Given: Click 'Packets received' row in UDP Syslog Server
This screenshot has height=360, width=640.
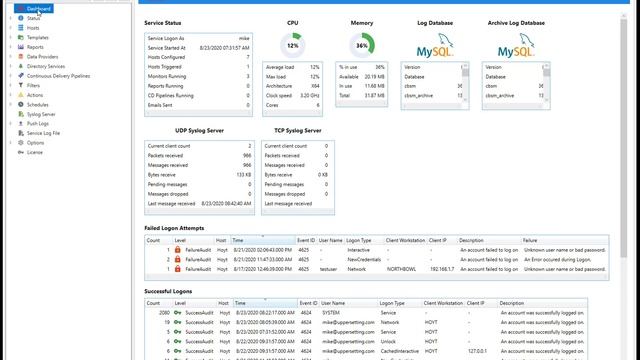Looking at the screenshot, I should 199,156.
